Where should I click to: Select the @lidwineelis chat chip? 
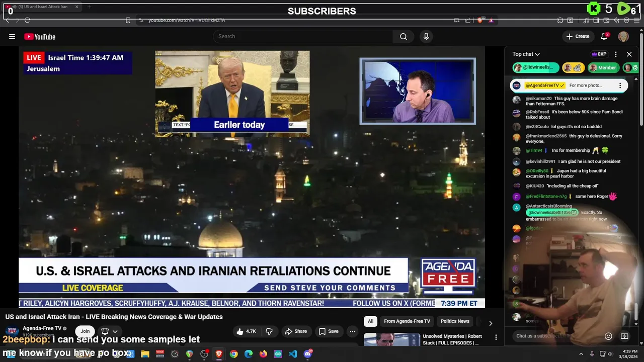(536, 67)
